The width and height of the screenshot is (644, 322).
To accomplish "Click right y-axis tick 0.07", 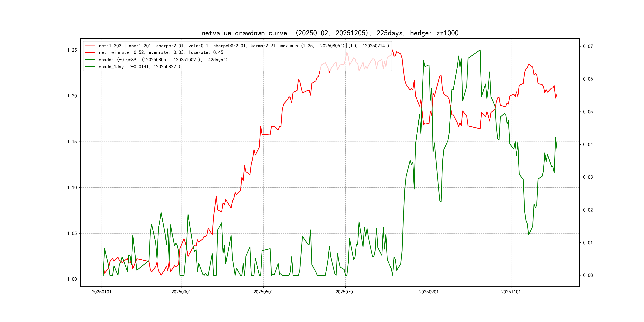I will click(x=588, y=47).
